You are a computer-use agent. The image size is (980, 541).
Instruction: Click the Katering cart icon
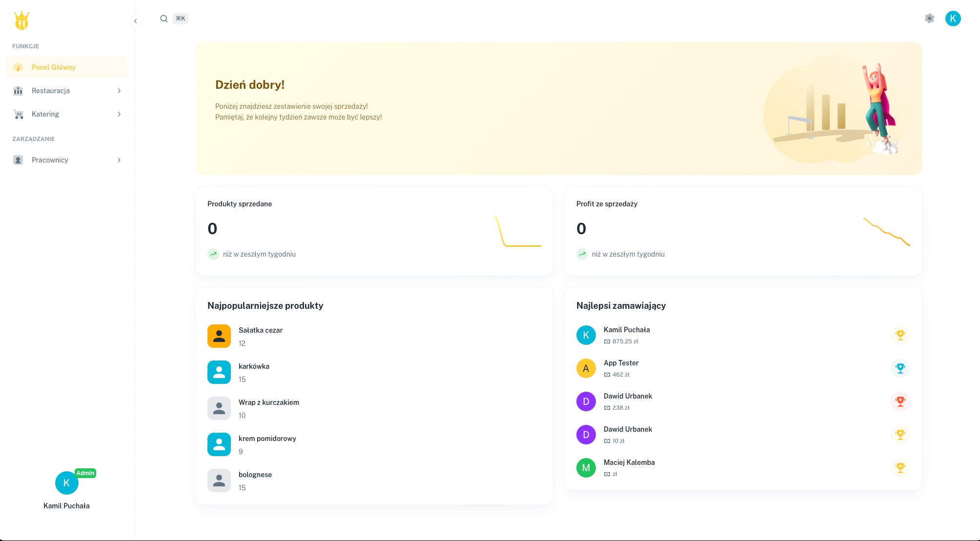[x=18, y=114]
